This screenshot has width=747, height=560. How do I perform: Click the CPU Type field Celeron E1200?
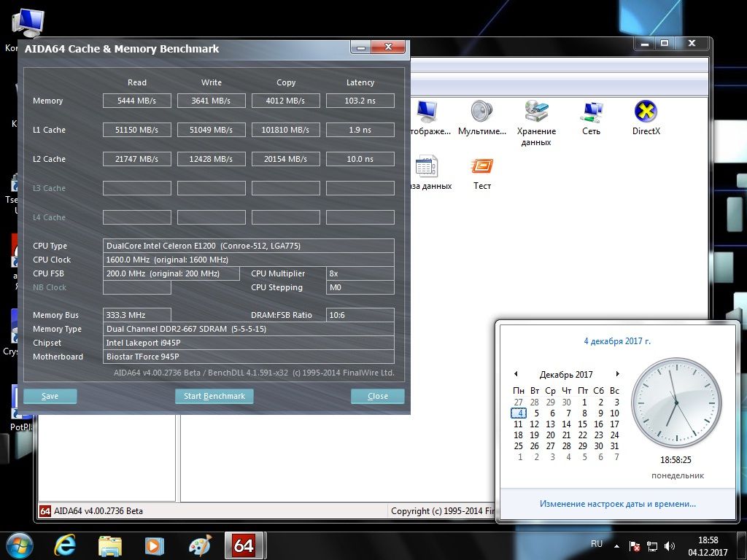(x=249, y=246)
